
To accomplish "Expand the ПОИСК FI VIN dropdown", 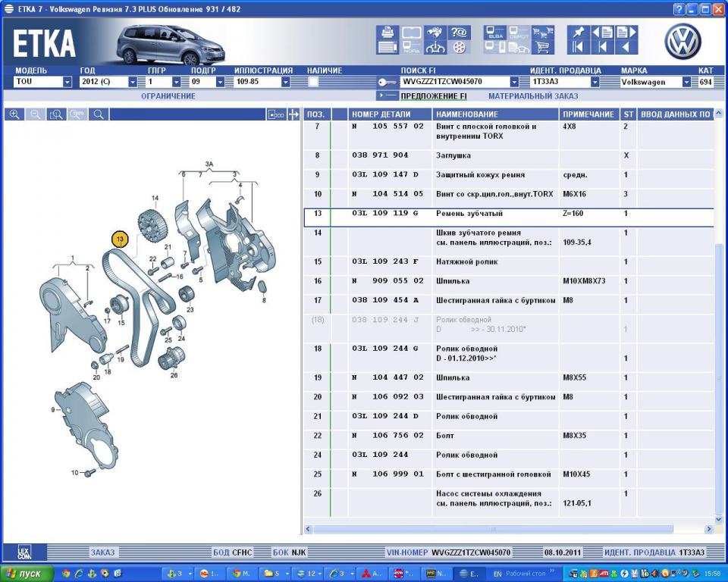I will click(x=514, y=82).
